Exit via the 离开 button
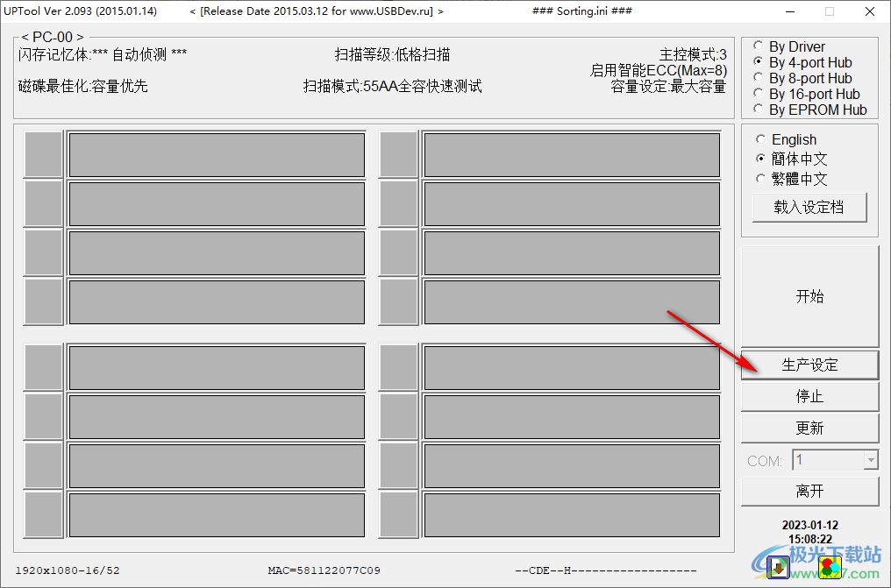Screen dimensions: 891x588 pos(809,491)
